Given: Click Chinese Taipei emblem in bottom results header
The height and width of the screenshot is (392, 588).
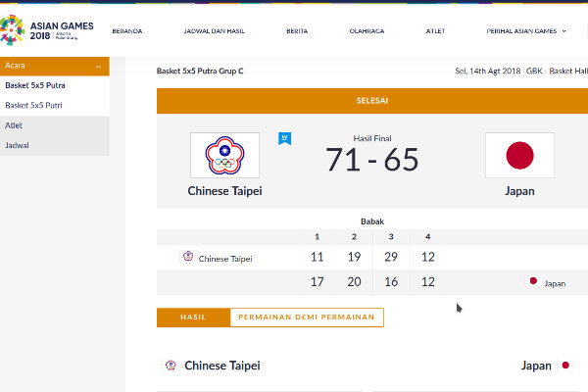Looking at the screenshot, I should click(171, 366).
